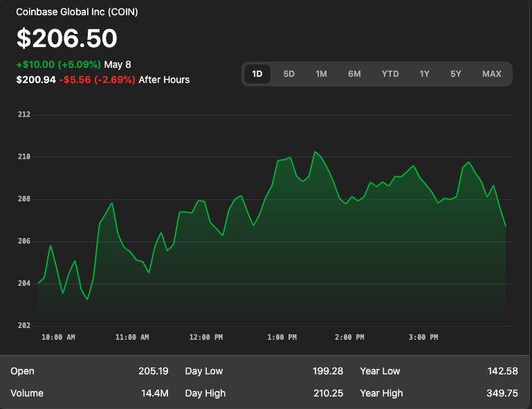Click the Open label in stats

pos(22,371)
